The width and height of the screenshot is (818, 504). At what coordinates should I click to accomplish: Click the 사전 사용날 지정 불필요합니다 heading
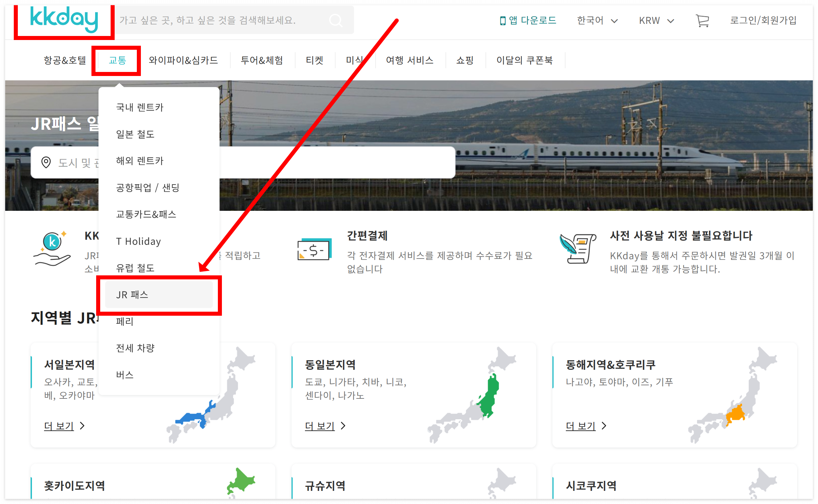pyautogui.click(x=681, y=236)
